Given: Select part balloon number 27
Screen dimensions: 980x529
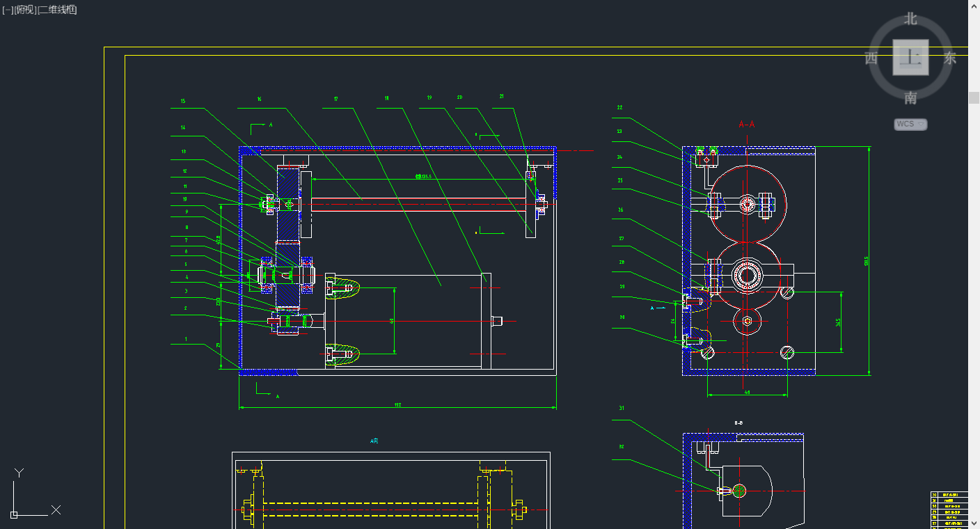Looking at the screenshot, I should (x=620, y=239).
